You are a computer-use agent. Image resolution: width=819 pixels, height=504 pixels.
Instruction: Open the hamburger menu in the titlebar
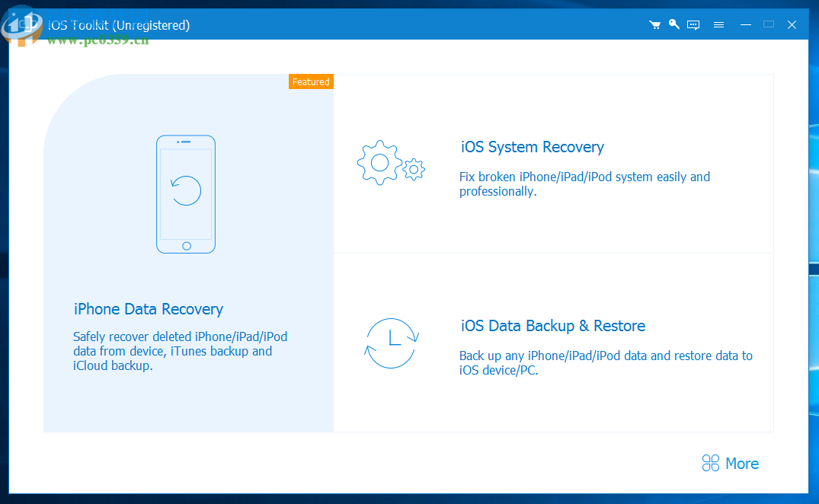point(718,24)
